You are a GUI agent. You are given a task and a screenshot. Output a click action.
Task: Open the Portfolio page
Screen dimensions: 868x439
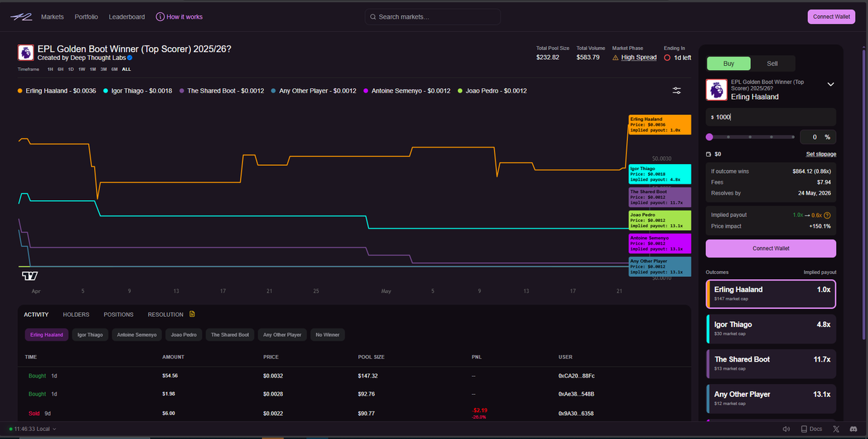pyautogui.click(x=86, y=17)
